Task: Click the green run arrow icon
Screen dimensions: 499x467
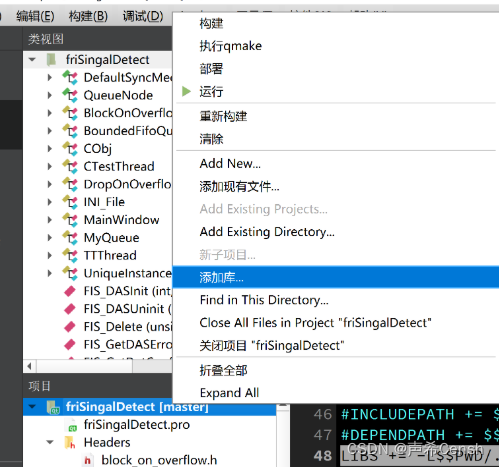Action: point(186,91)
